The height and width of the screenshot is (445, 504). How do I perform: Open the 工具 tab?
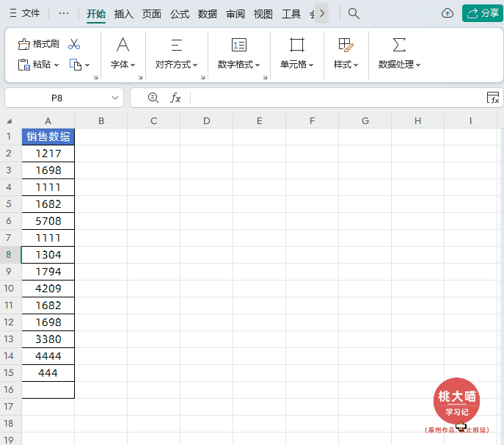pos(291,14)
